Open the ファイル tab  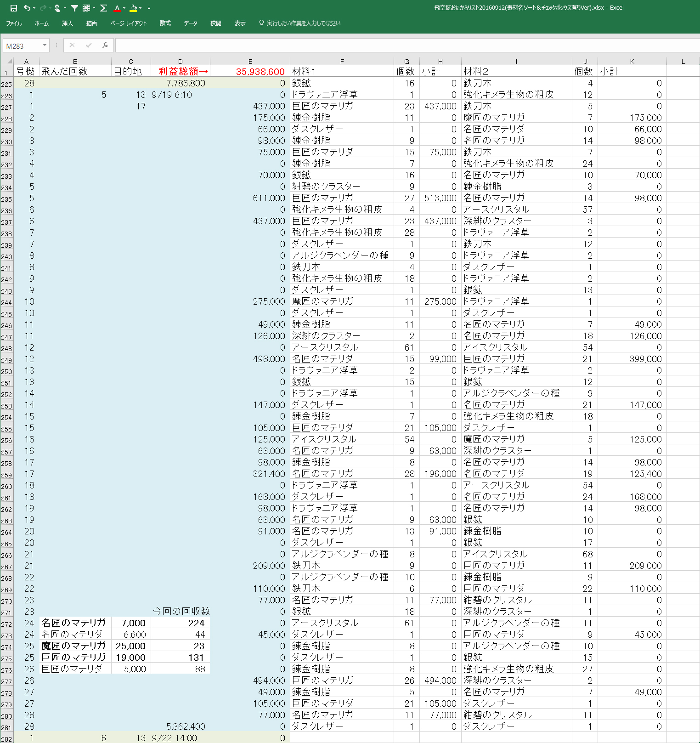tap(14, 23)
